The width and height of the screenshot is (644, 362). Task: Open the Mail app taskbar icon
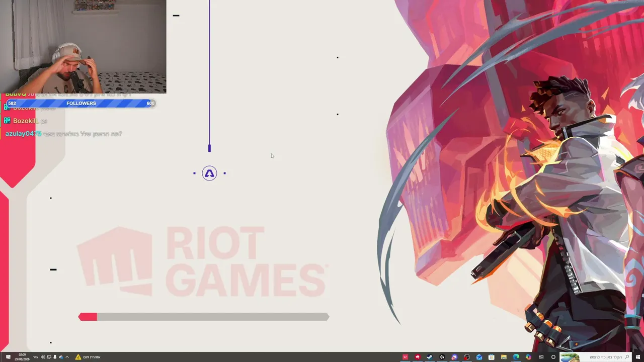[479, 357]
